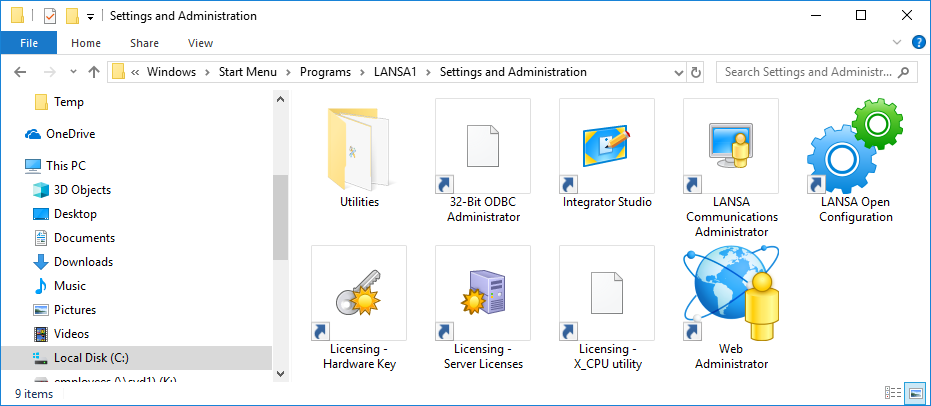This screenshot has width=931, height=406.
Task: Go up one folder level
Action: [x=93, y=72]
